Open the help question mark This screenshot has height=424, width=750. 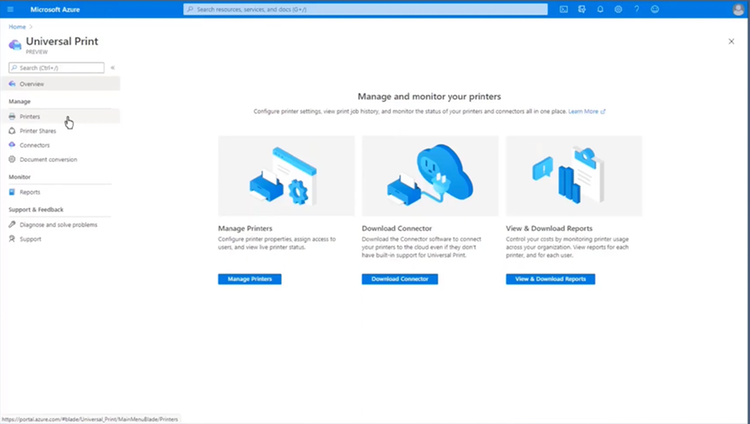click(637, 9)
